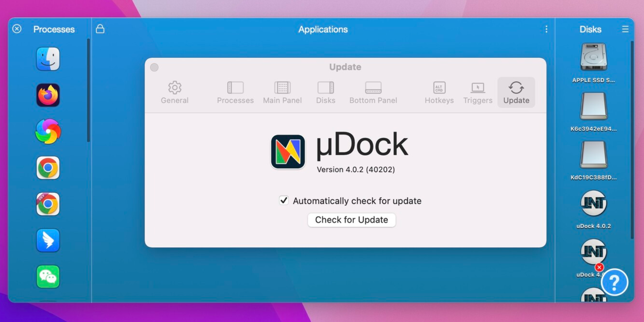Click the Disks panel title
The height and width of the screenshot is (322, 644).
click(590, 29)
